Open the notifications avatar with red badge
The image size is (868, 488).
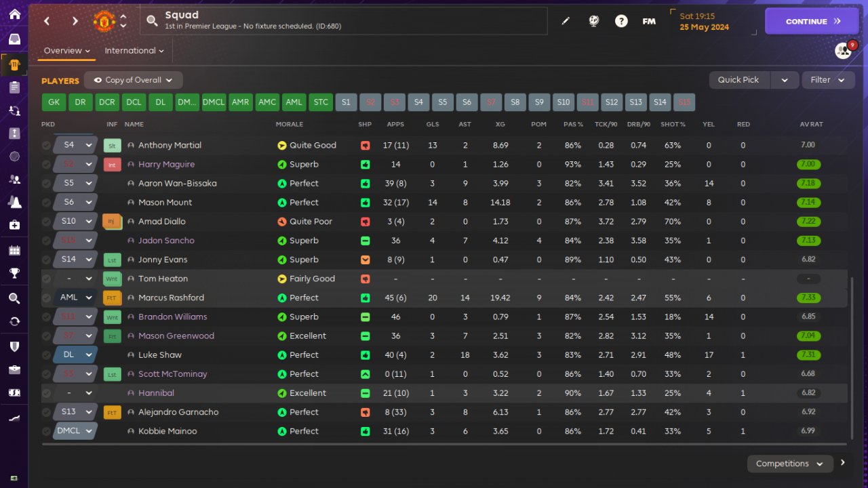tap(844, 50)
